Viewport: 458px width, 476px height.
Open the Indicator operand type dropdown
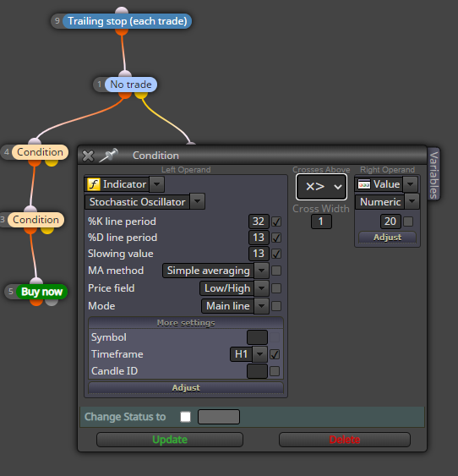157,184
